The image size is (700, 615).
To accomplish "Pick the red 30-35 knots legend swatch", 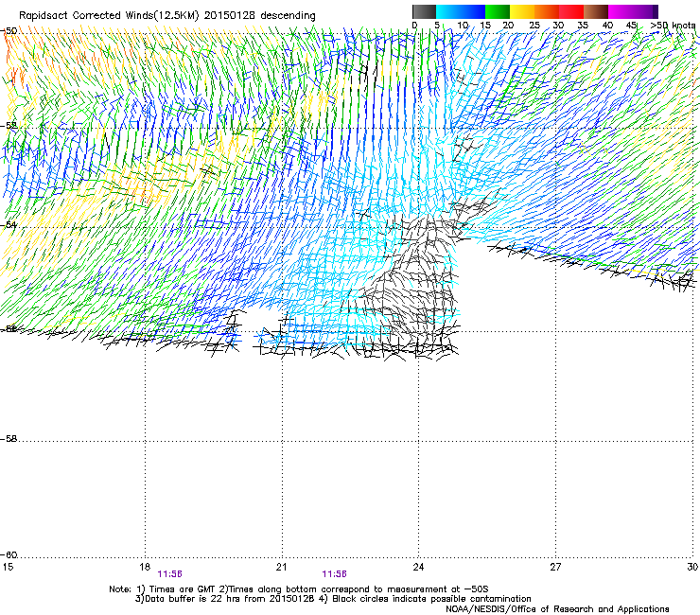I will tap(571, 11).
